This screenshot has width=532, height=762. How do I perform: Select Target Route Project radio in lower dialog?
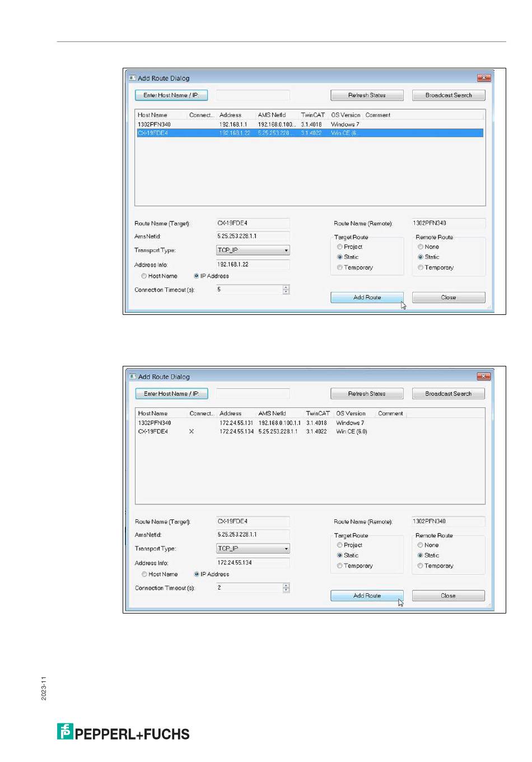point(340,545)
